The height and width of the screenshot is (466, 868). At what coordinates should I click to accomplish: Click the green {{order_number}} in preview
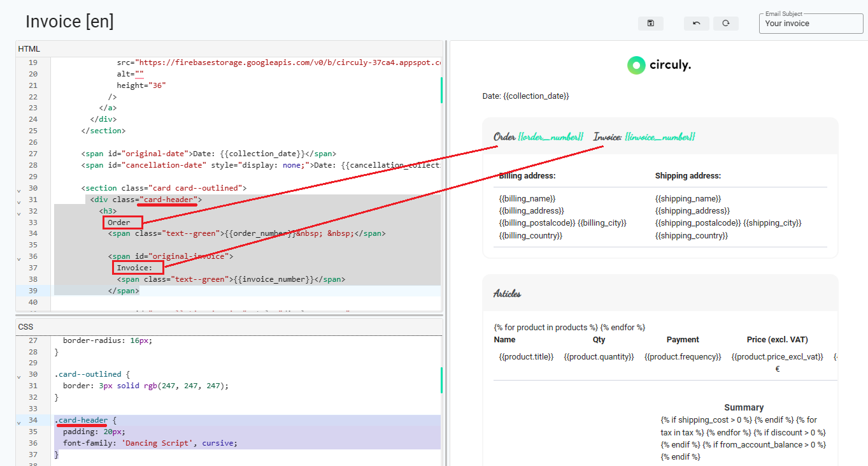(x=550, y=137)
